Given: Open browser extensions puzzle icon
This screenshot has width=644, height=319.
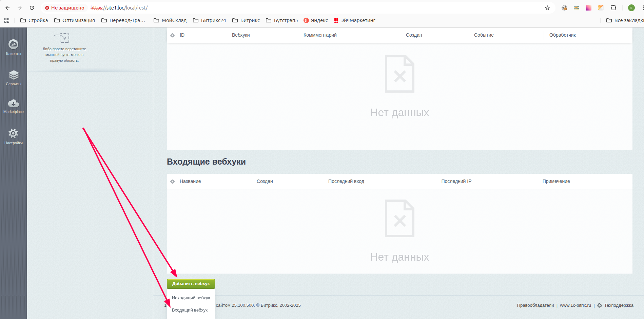Looking at the screenshot, I should [x=613, y=8].
